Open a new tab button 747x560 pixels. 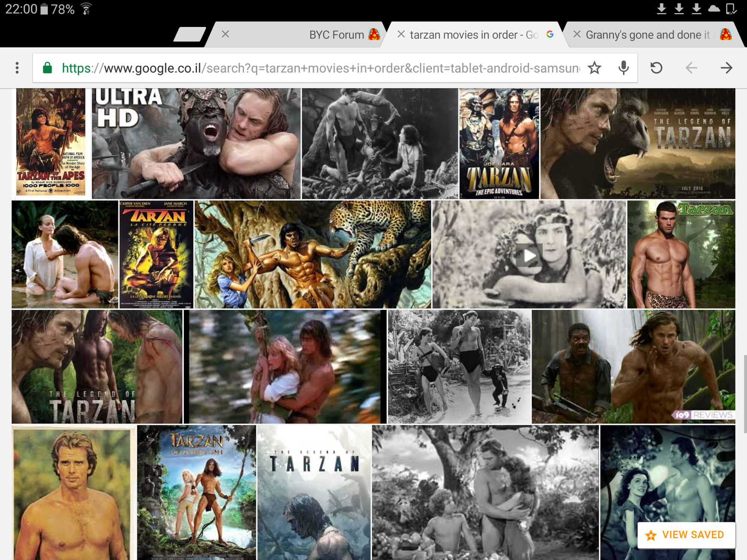point(190,34)
